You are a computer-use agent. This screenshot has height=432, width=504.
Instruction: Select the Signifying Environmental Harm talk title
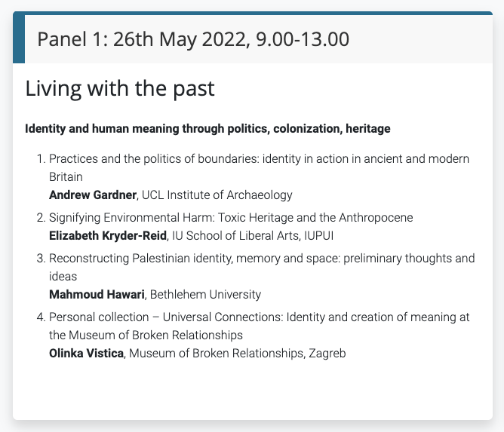click(x=231, y=217)
